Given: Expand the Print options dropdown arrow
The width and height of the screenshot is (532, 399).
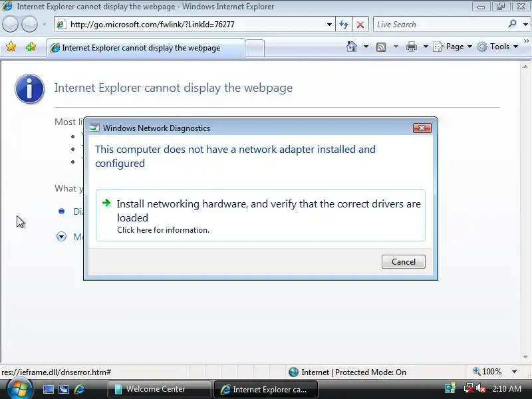Looking at the screenshot, I should (x=426, y=47).
